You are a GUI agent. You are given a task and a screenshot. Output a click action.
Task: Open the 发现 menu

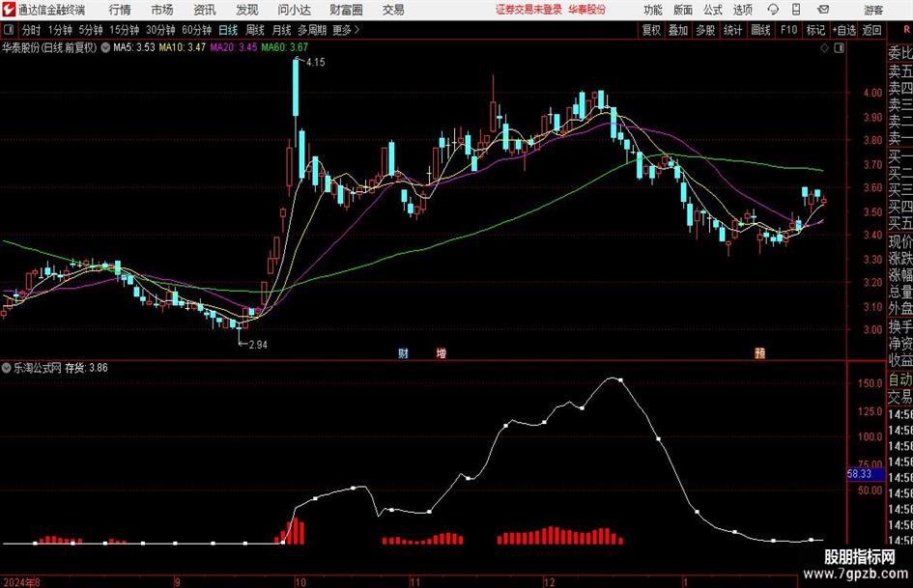[x=247, y=10]
